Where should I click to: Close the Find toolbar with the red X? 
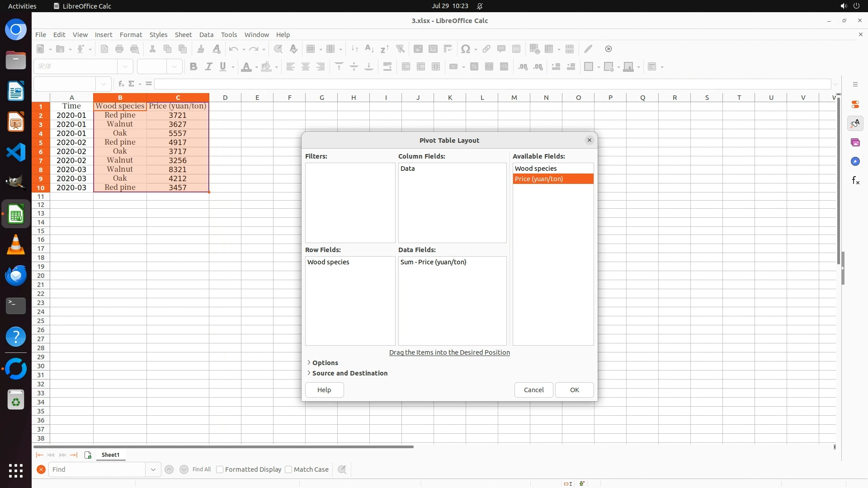tap(41, 469)
